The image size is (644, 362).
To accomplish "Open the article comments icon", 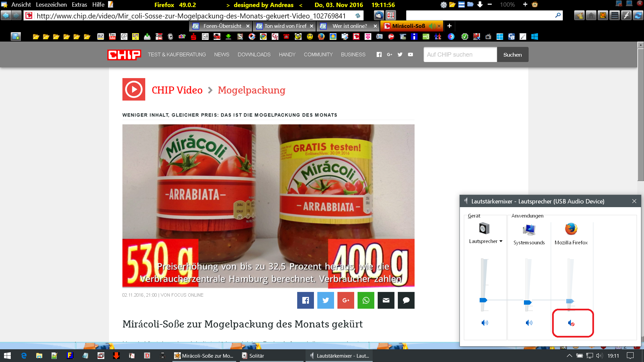I will pyautogui.click(x=406, y=300).
